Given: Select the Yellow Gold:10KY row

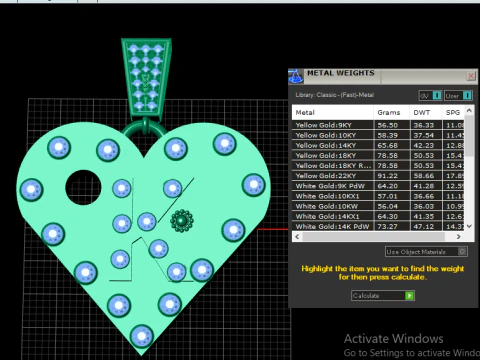Looking at the screenshot, I should pyautogui.click(x=378, y=135).
